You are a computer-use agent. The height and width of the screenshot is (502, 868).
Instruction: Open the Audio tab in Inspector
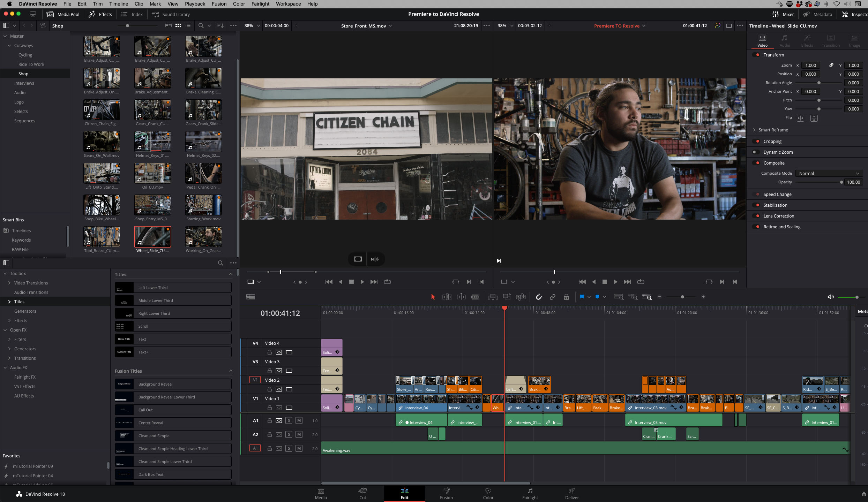pos(785,41)
